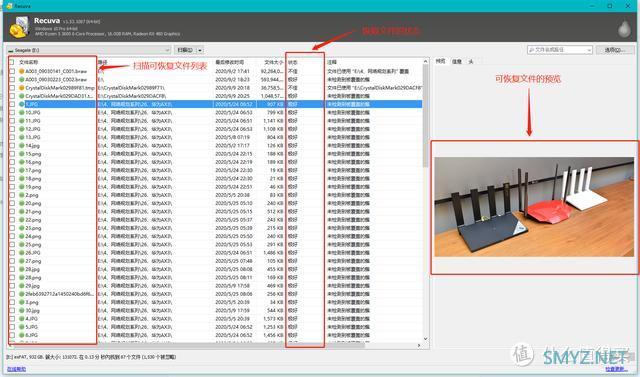The height and width of the screenshot is (377, 640).
Task: Click green status dot beside 4.JPG
Action: tap(22, 319)
